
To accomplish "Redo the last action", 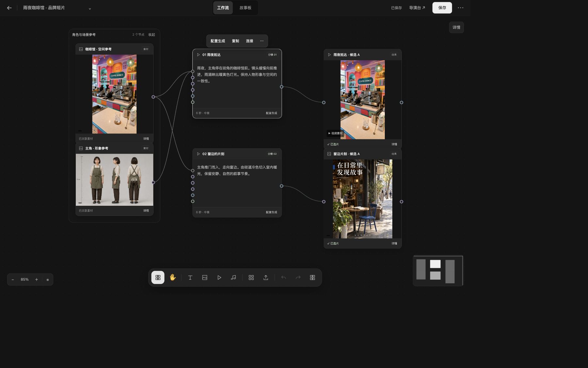I will pyautogui.click(x=298, y=277).
